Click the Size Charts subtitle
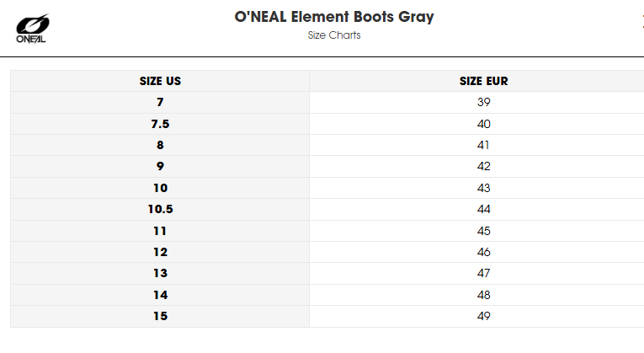The image size is (644, 353). point(334,36)
